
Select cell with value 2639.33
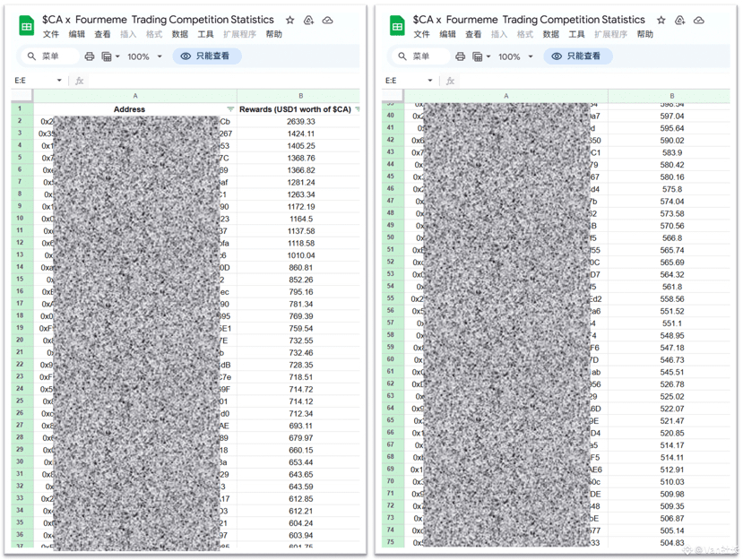[300, 122]
